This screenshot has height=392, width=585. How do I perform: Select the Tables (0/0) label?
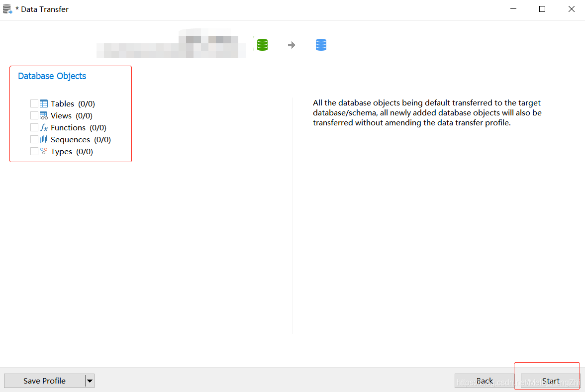pos(73,103)
